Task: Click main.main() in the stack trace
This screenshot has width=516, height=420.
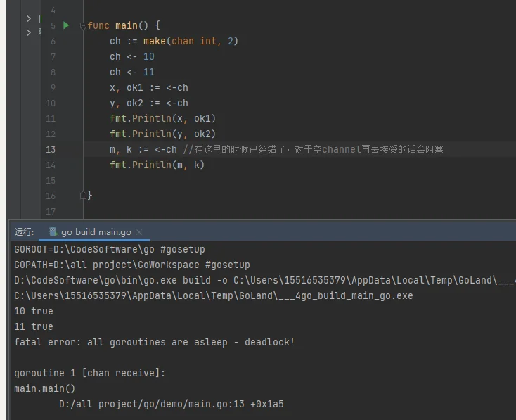Action: [44, 388]
